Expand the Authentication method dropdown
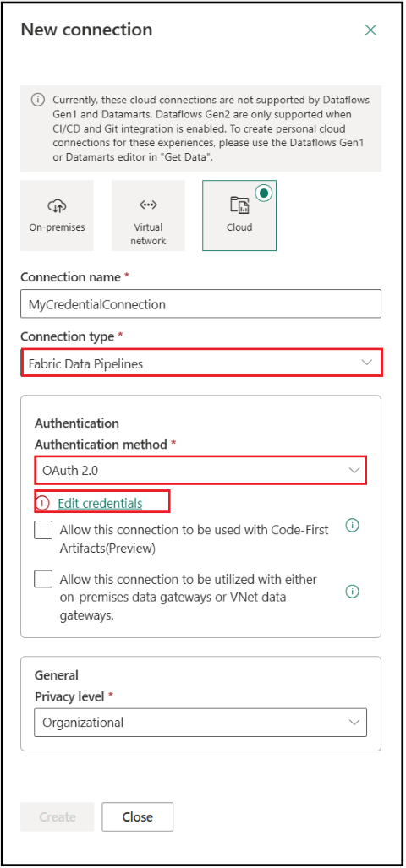The width and height of the screenshot is (406, 868). pos(200,471)
